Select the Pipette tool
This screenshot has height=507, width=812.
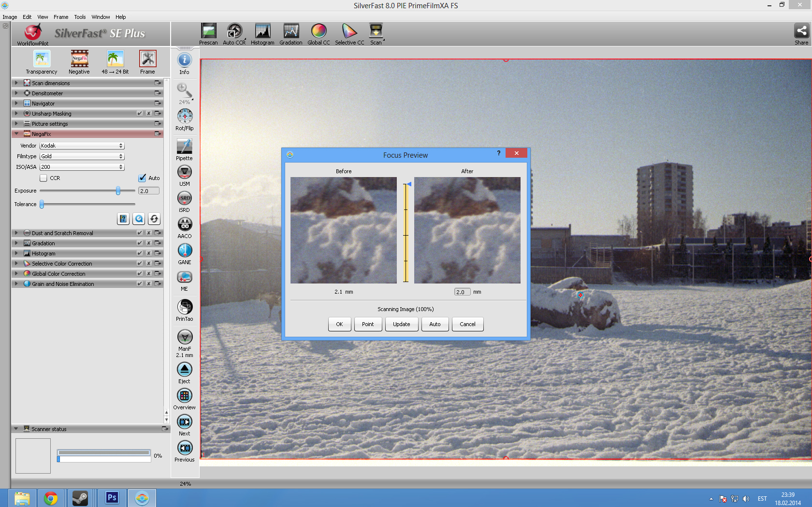point(185,146)
